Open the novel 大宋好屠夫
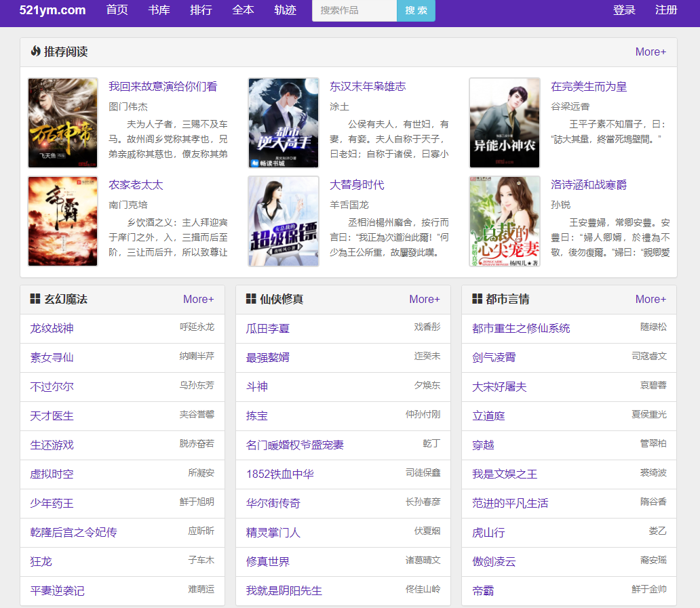The height and width of the screenshot is (608, 700). coord(499,387)
